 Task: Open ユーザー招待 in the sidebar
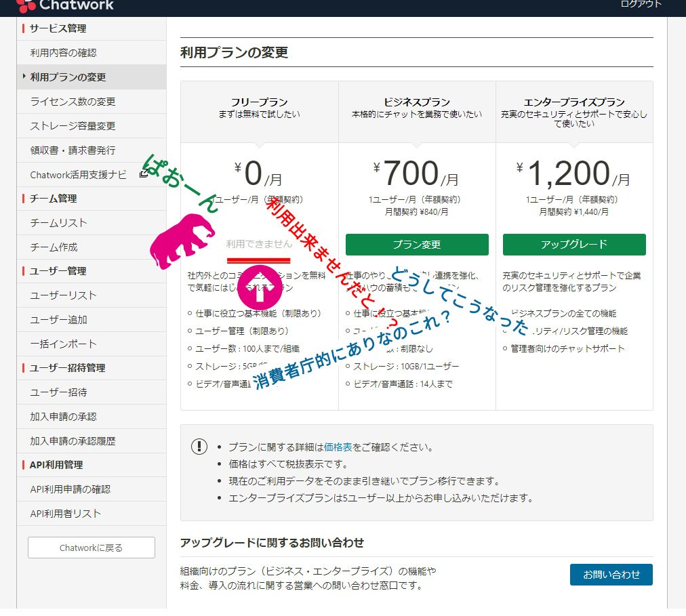92,392
